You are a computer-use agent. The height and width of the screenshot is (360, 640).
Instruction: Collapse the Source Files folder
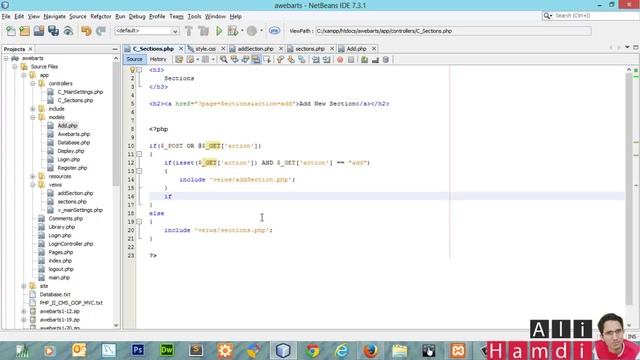pyautogui.click(x=15, y=67)
